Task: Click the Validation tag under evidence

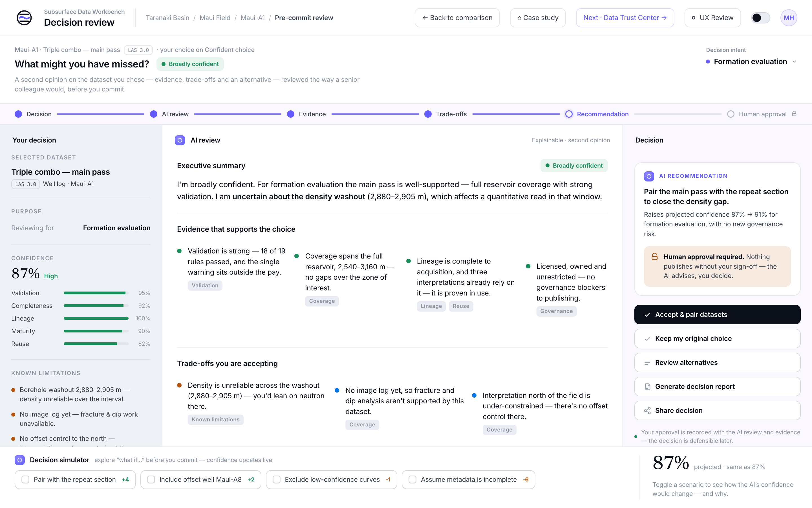Action: [205, 286]
